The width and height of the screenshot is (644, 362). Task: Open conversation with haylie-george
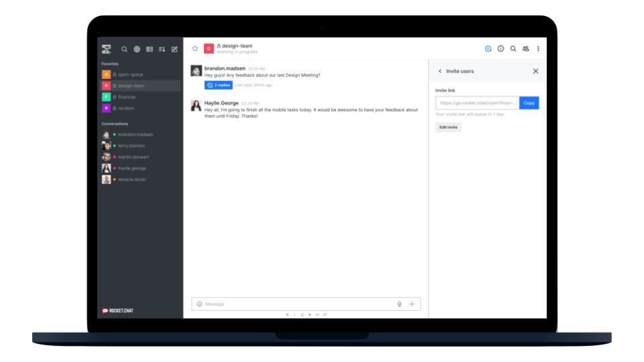140,168
